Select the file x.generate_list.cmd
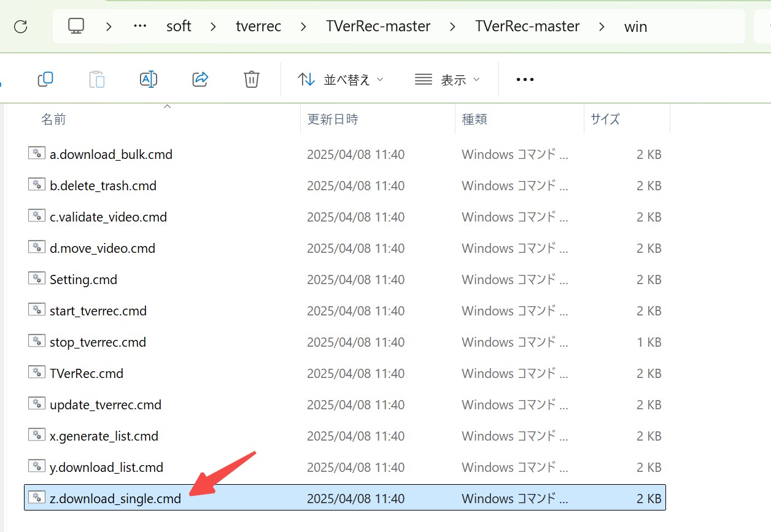 [x=104, y=436]
